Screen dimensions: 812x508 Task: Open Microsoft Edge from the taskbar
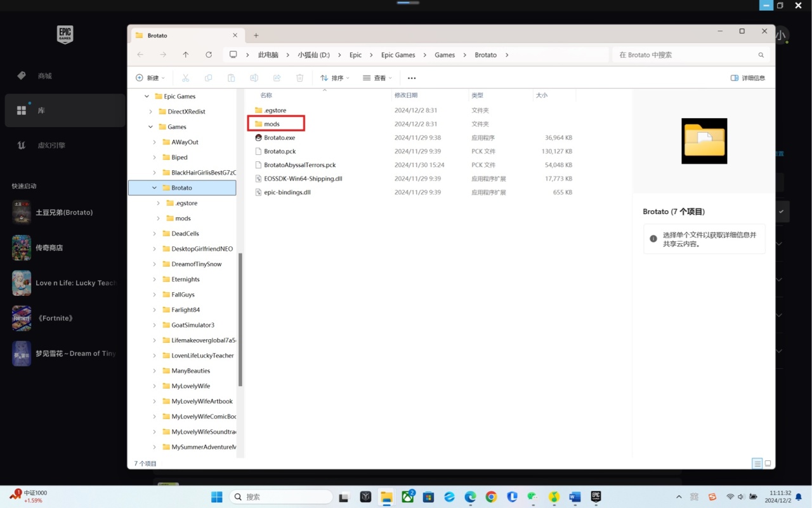click(470, 497)
